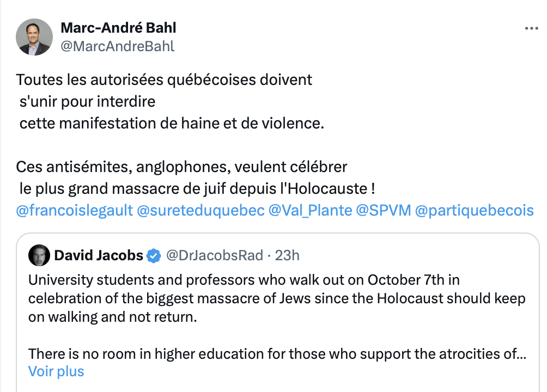
Task: Expand quoted tweet with Voir plus
Action: coord(56,371)
